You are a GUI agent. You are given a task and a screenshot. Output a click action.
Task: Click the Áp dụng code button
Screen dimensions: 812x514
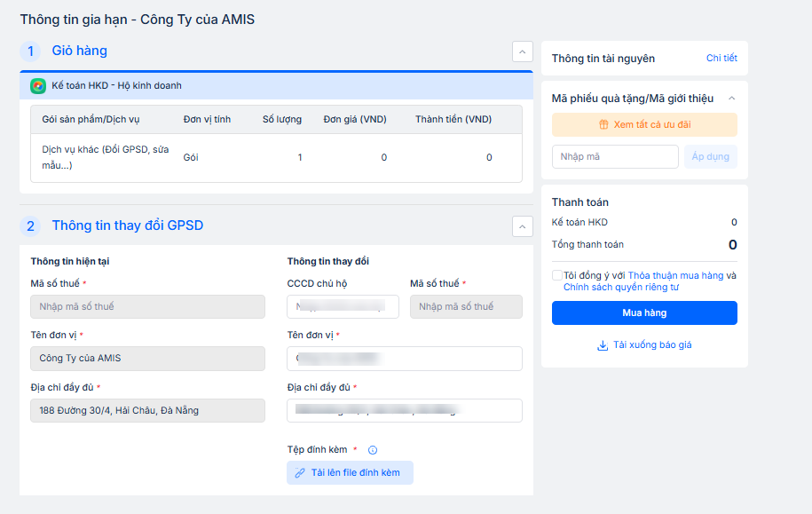(x=710, y=157)
